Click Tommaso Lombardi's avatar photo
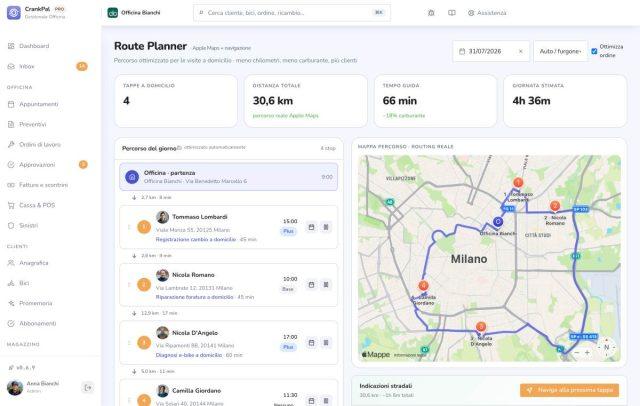This screenshot has height=406, width=640. click(162, 217)
